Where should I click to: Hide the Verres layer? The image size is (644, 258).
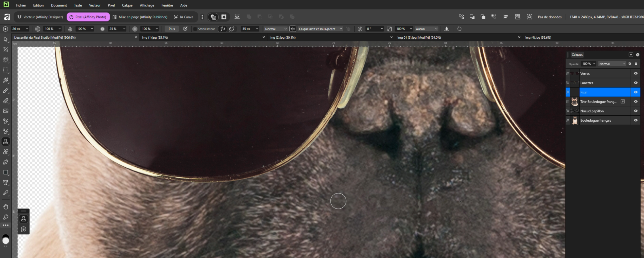coord(635,73)
